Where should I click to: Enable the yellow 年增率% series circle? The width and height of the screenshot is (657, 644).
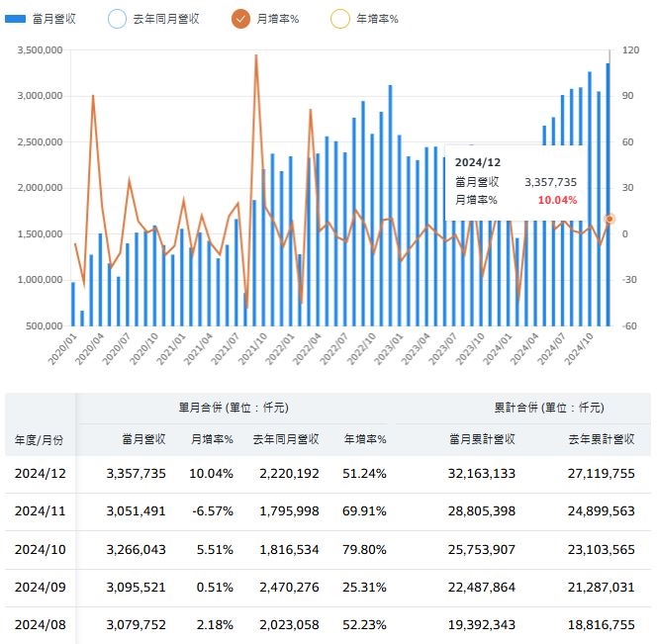coord(339,18)
